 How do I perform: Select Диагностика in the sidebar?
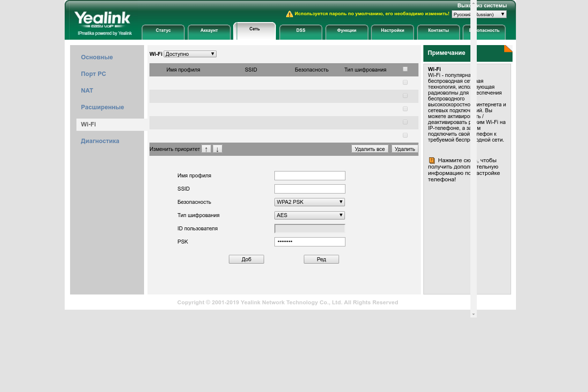coord(100,141)
